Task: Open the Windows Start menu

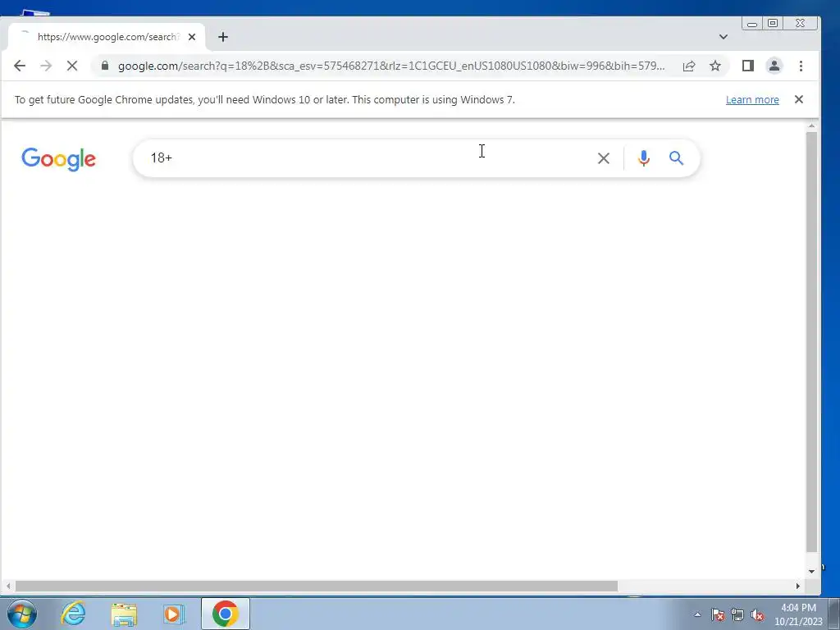Action: pyautogui.click(x=22, y=614)
